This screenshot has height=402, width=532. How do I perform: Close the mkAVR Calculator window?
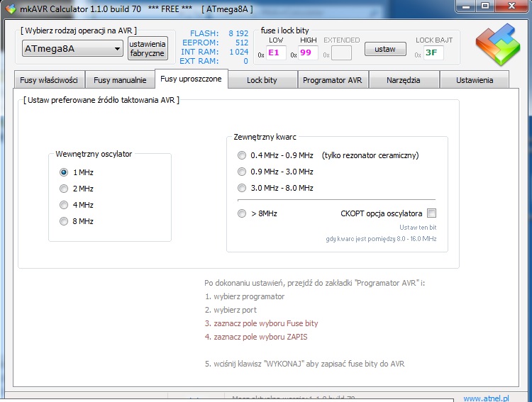pos(511,6)
